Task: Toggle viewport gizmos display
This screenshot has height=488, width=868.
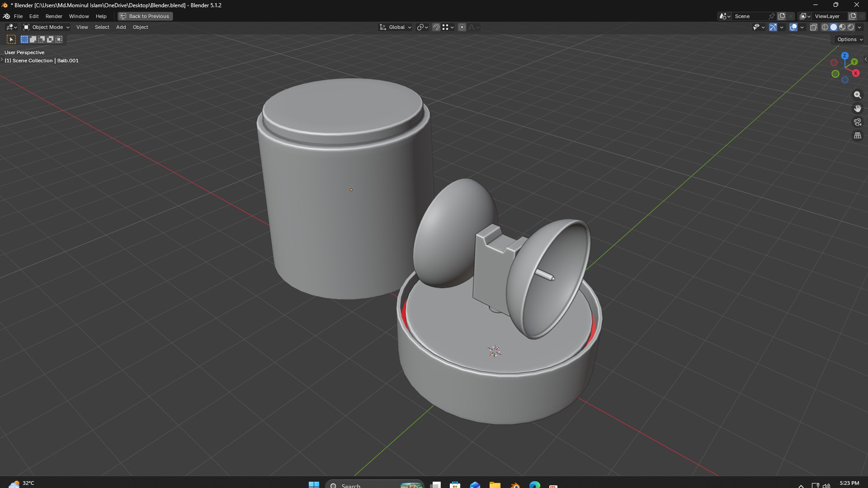Action: (x=773, y=27)
